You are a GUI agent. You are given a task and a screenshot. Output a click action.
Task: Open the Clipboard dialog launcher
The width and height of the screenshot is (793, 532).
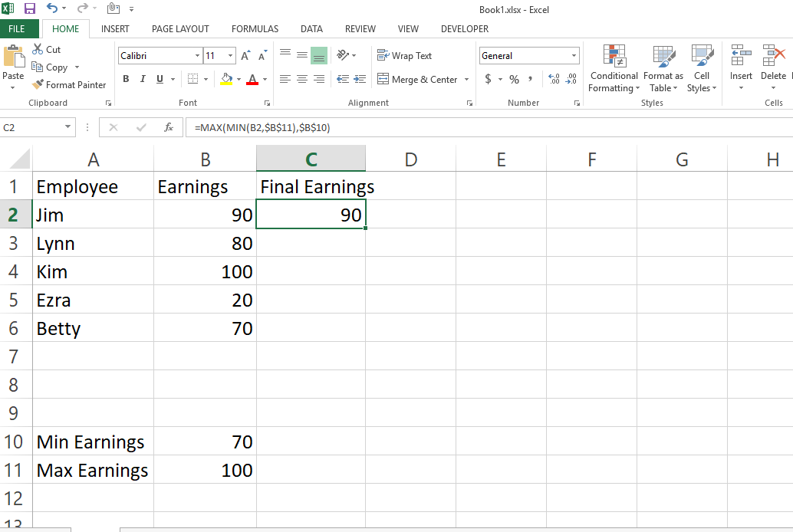click(x=108, y=103)
